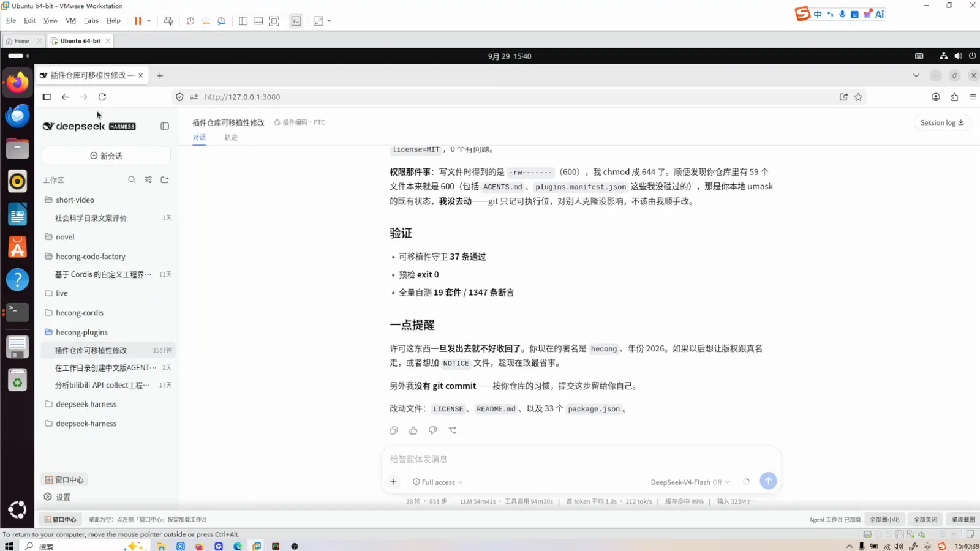Open the 分析bilibili-API-collect工程 conversation

pos(108,385)
